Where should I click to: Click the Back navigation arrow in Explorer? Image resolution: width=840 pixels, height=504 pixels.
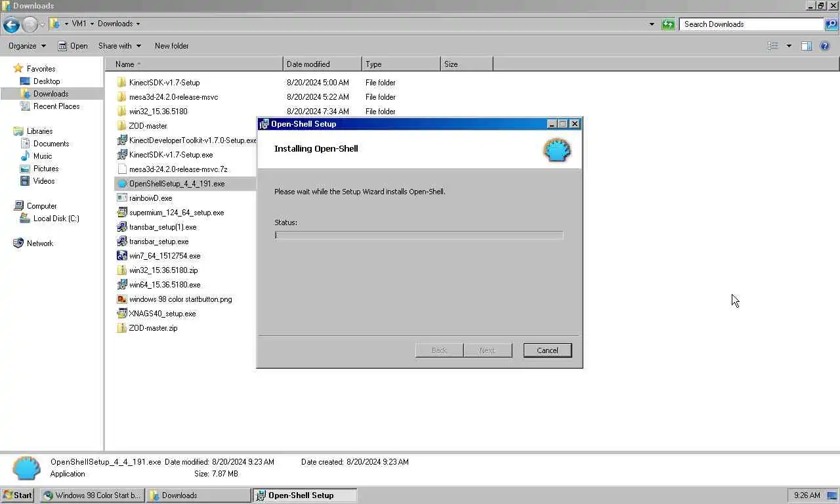pyautogui.click(x=11, y=24)
